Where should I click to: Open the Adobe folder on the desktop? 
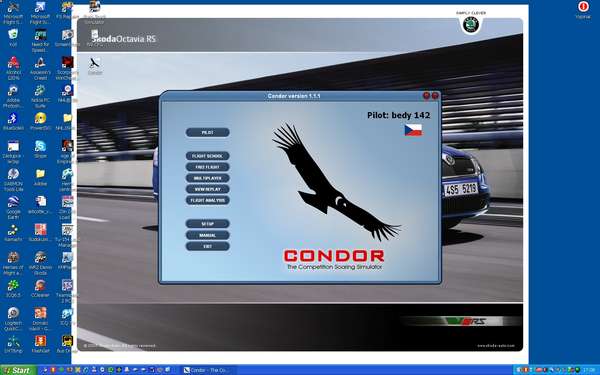40,177
